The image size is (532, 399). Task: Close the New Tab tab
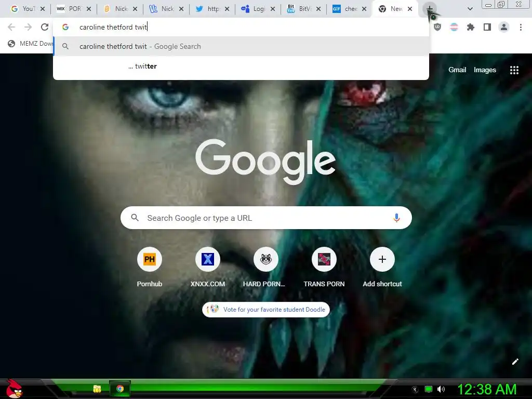tap(410, 9)
